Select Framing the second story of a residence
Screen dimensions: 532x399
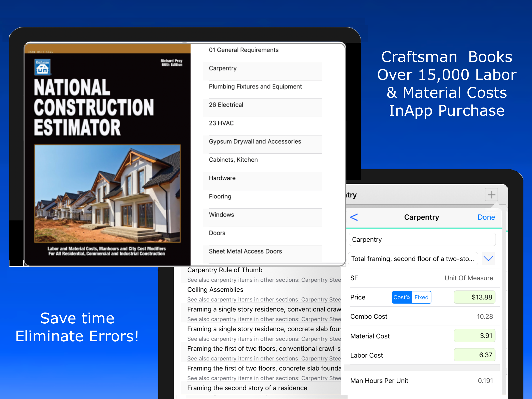tap(261, 388)
